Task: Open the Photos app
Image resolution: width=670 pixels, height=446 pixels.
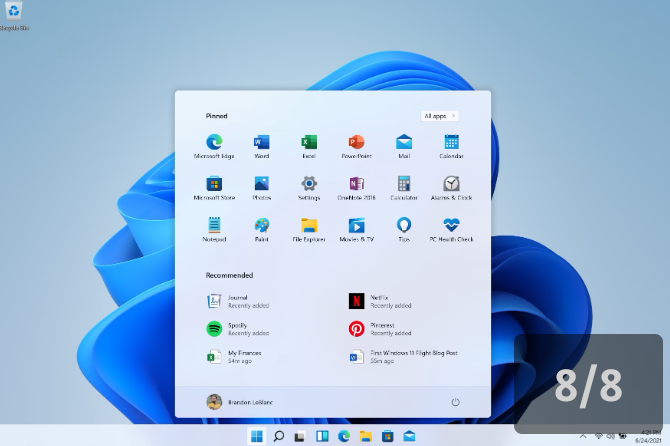Action: point(261,185)
